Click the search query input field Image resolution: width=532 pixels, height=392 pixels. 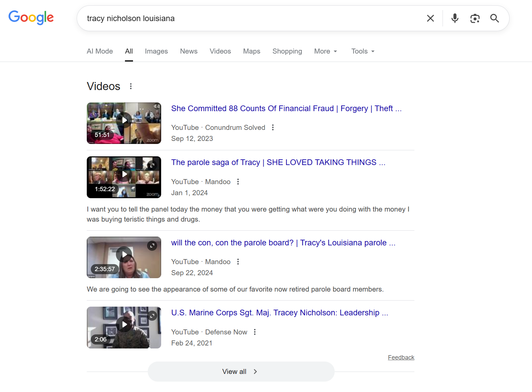tap(251, 18)
